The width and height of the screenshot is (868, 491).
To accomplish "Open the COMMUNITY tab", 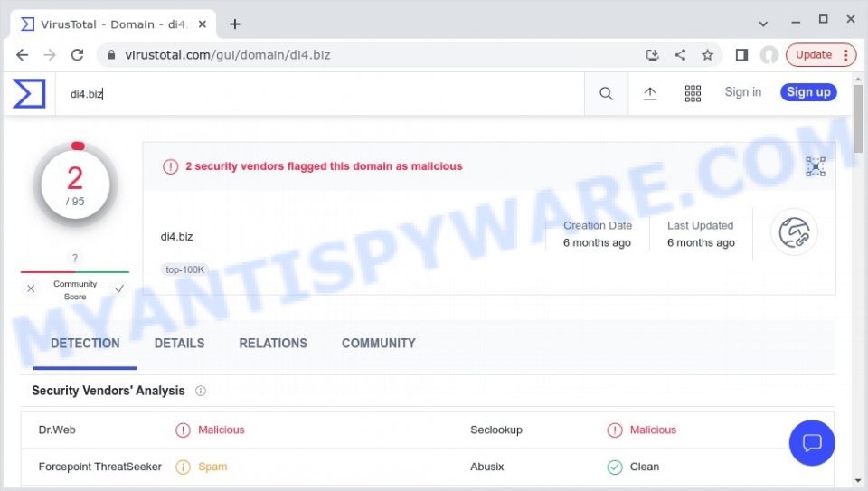I will pyautogui.click(x=379, y=344).
